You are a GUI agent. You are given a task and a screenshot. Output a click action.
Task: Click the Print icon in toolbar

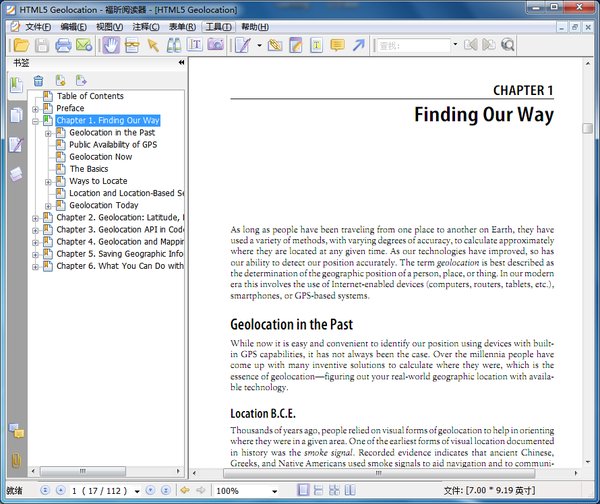[63, 45]
